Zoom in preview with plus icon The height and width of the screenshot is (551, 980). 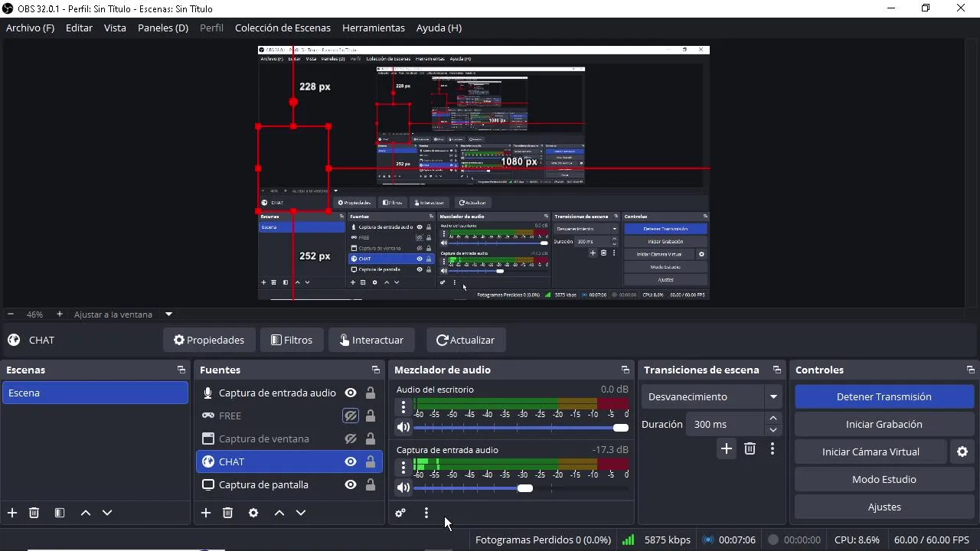click(60, 315)
